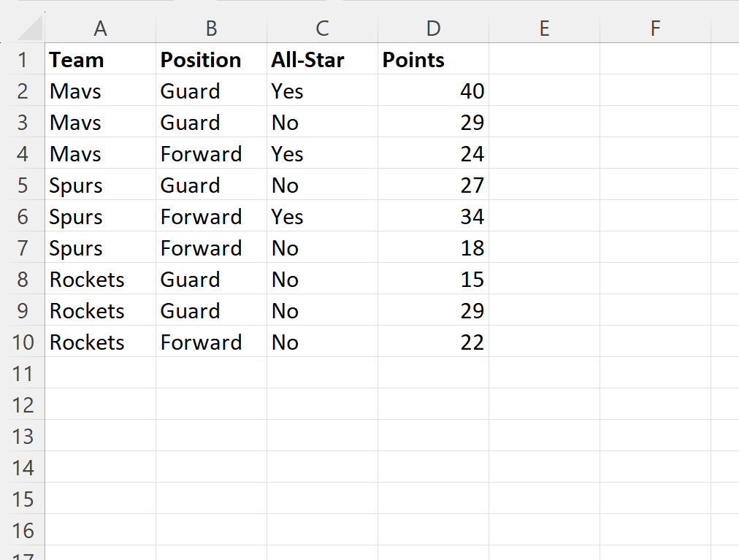Select the All-Star header cell

(321, 59)
